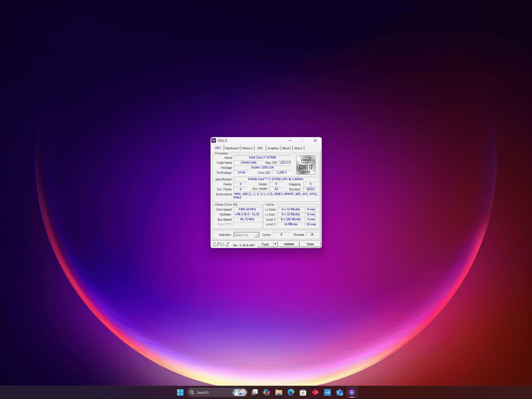Go to the Bench tab

pos(286,148)
